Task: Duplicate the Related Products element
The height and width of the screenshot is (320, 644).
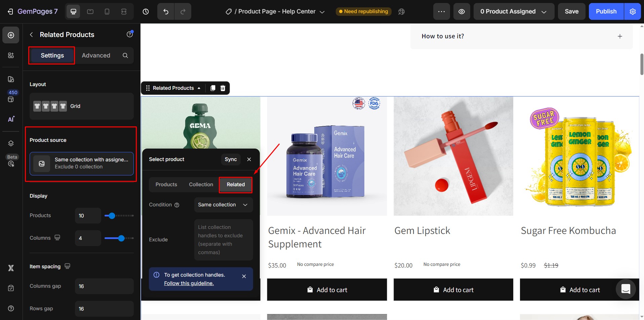Action: 212,88
